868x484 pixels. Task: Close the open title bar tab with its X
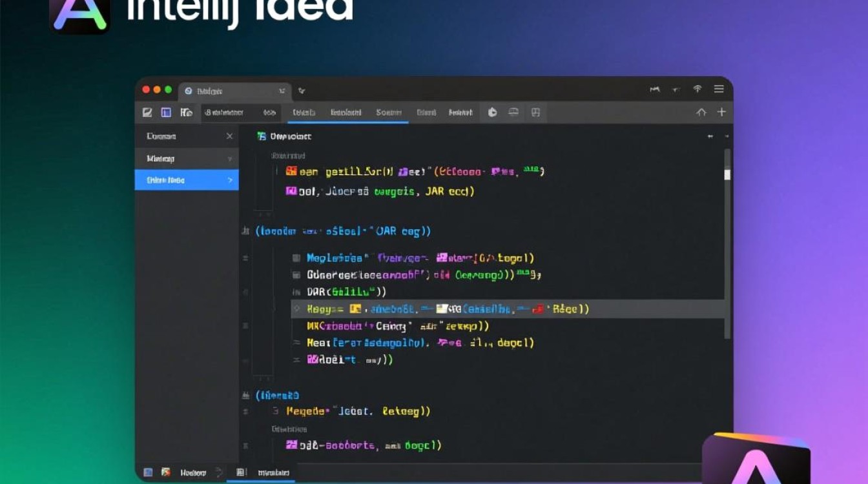(282, 91)
